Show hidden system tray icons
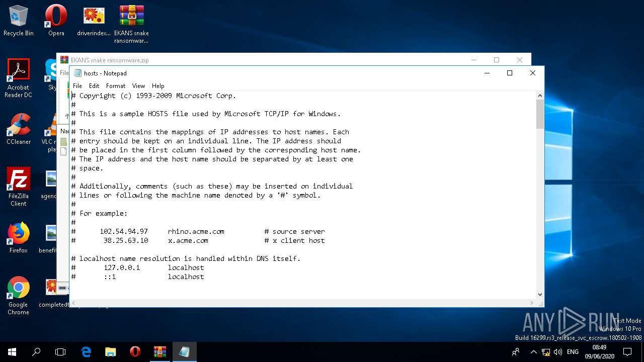This screenshot has height=362, width=644. pos(533,352)
